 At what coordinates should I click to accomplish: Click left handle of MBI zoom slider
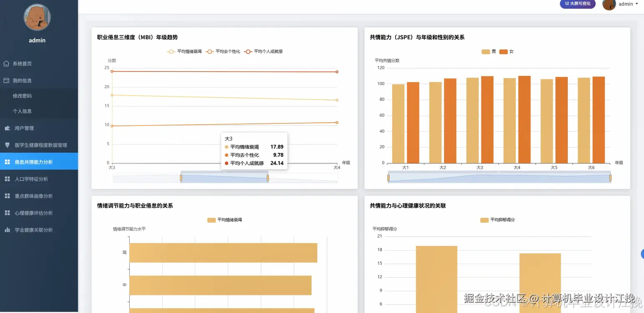pyautogui.click(x=181, y=178)
